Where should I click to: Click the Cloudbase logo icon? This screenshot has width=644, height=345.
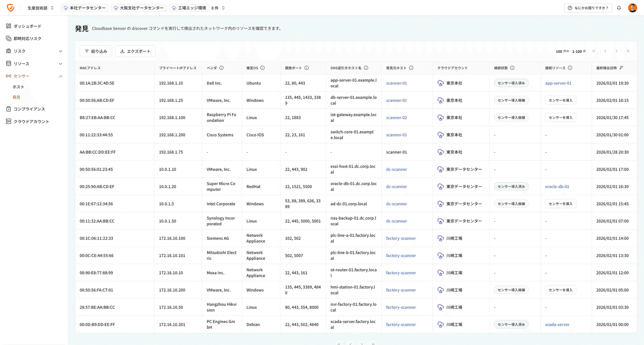(11, 8)
